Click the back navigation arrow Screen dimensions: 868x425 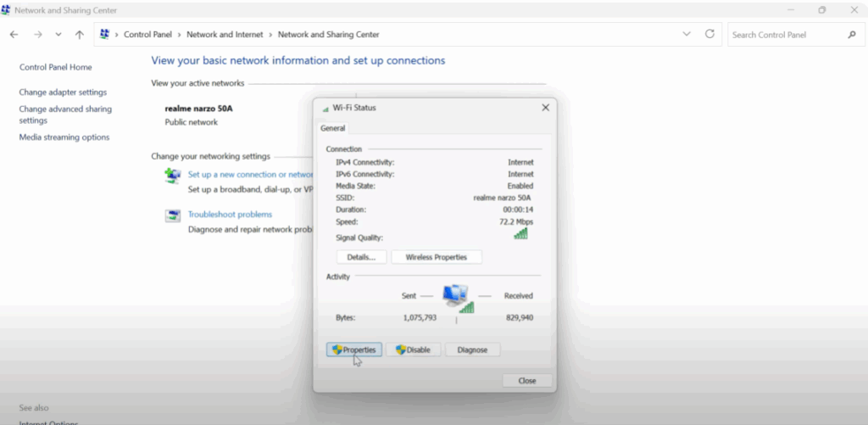point(14,35)
